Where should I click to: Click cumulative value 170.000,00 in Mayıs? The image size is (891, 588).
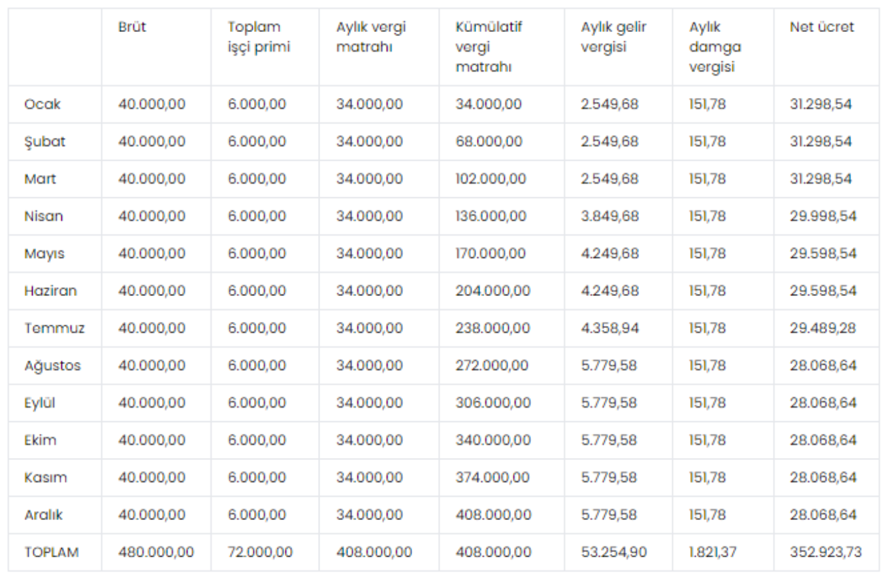click(491, 253)
